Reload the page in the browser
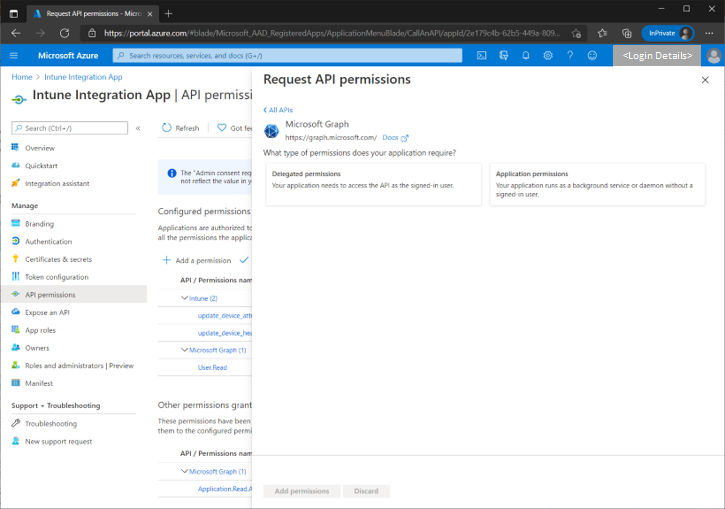Viewport: 725px width, 509px height. click(65, 33)
